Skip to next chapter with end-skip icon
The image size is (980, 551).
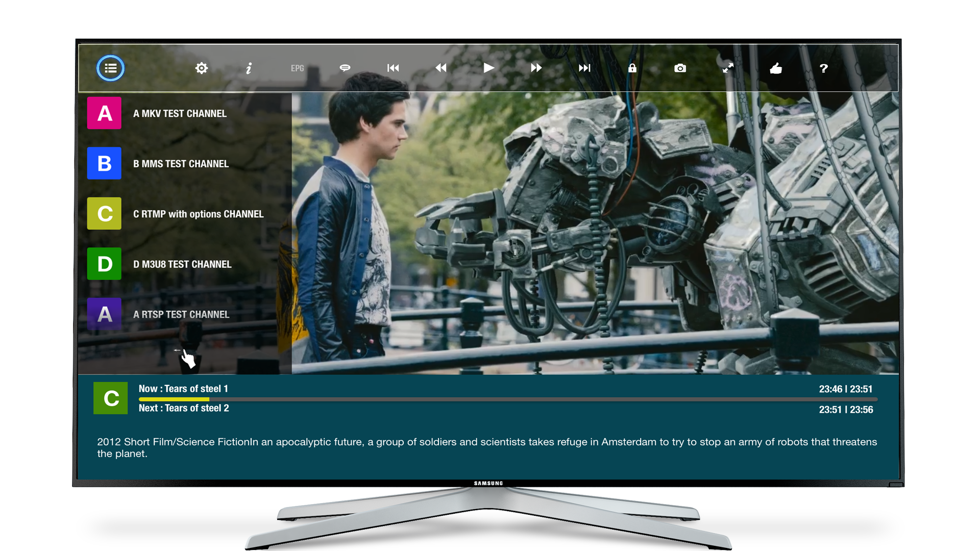pos(584,68)
